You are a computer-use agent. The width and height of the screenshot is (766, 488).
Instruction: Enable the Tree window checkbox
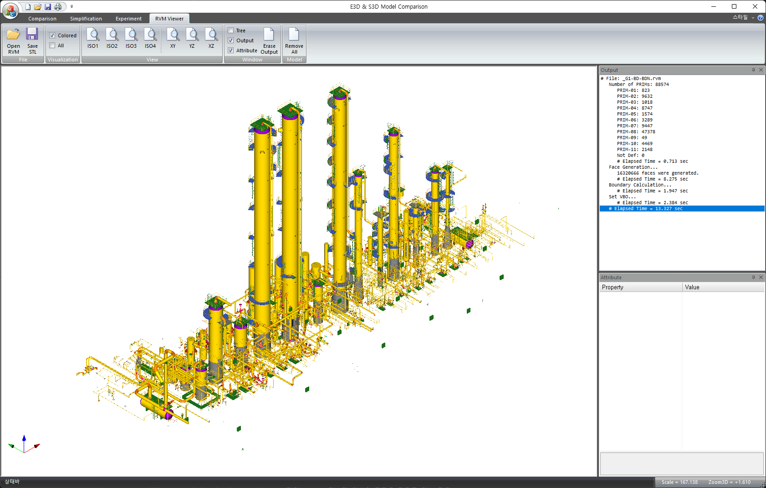tap(231, 31)
